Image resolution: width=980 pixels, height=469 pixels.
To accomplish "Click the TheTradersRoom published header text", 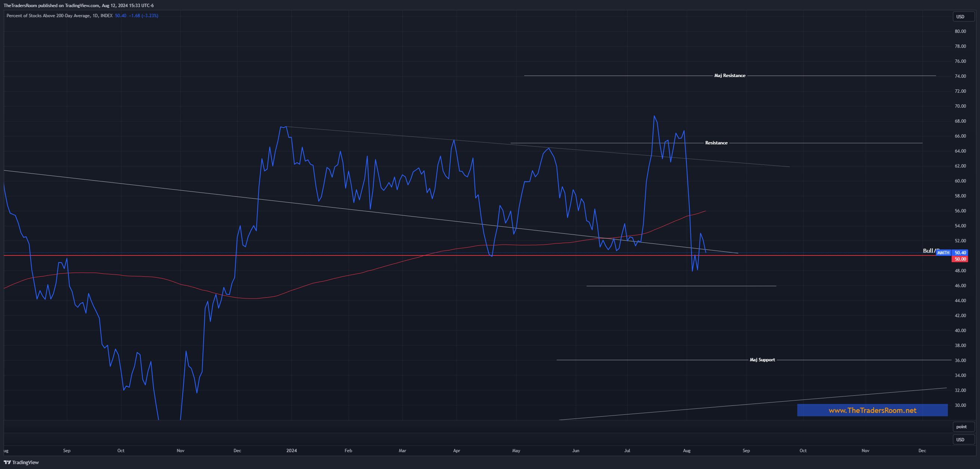I will tap(78, 5).
